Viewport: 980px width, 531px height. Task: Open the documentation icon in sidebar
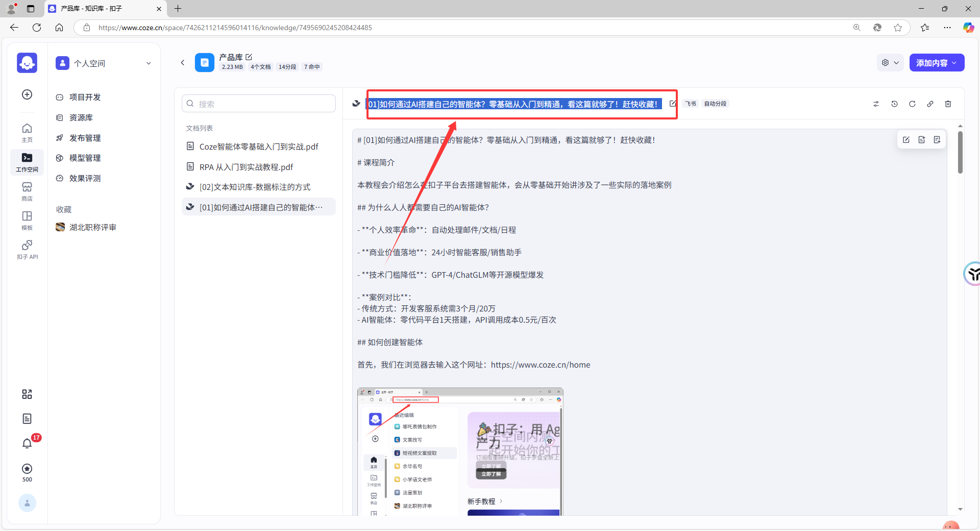(x=27, y=419)
